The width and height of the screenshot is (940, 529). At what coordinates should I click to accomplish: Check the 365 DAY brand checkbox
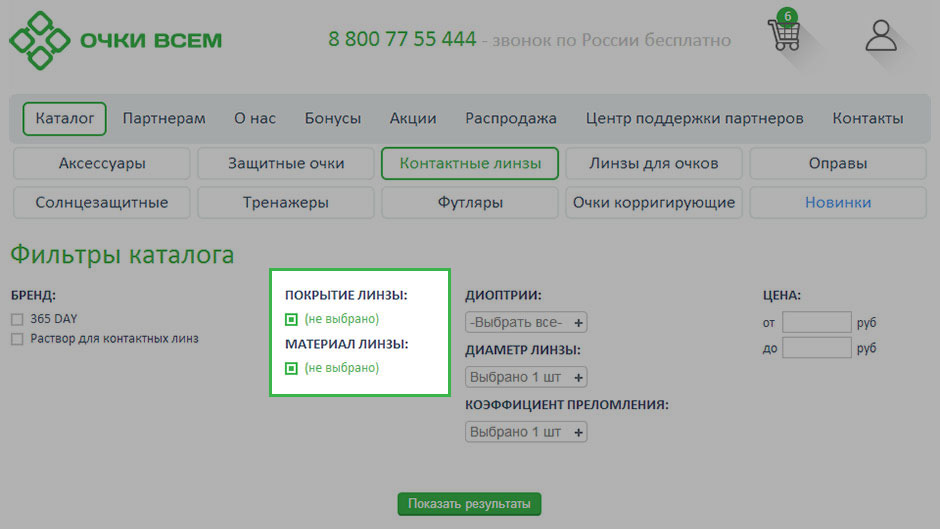pyautogui.click(x=17, y=319)
